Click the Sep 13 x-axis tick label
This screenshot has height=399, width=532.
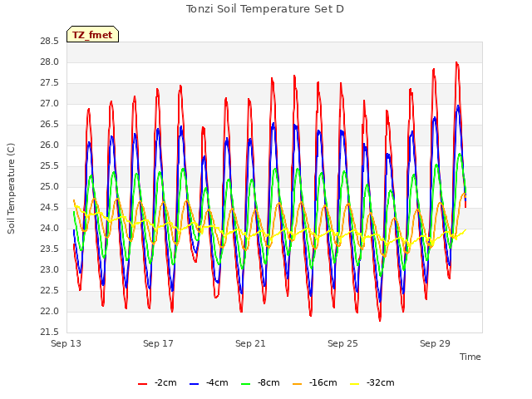click(66, 343)
